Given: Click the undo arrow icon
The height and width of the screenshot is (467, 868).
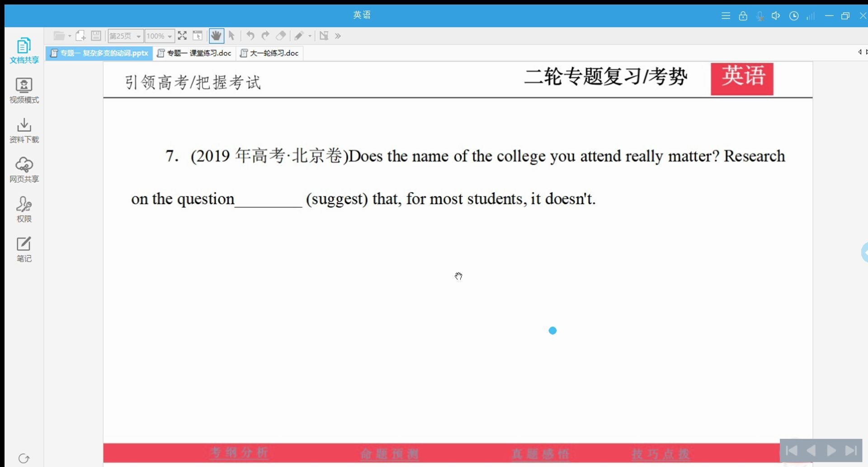Looking at the screenshot, I should coord(250,36).
